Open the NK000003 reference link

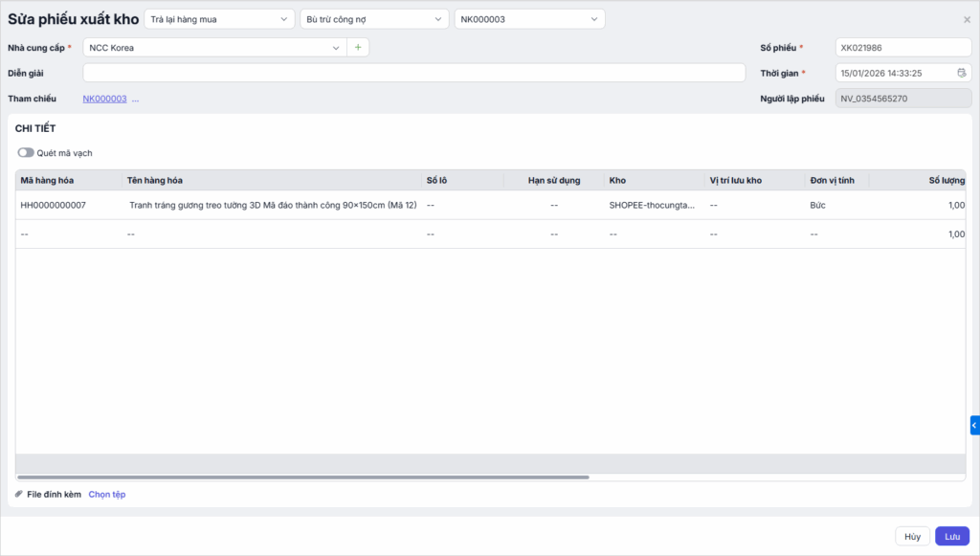[x=105, y=99]
